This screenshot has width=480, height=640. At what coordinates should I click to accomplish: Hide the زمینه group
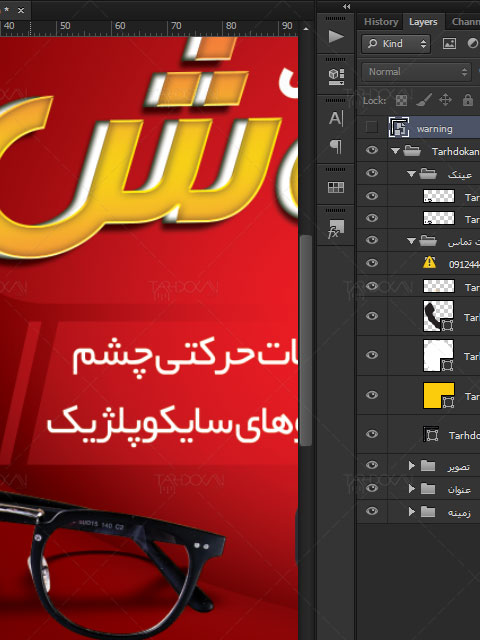371,511
